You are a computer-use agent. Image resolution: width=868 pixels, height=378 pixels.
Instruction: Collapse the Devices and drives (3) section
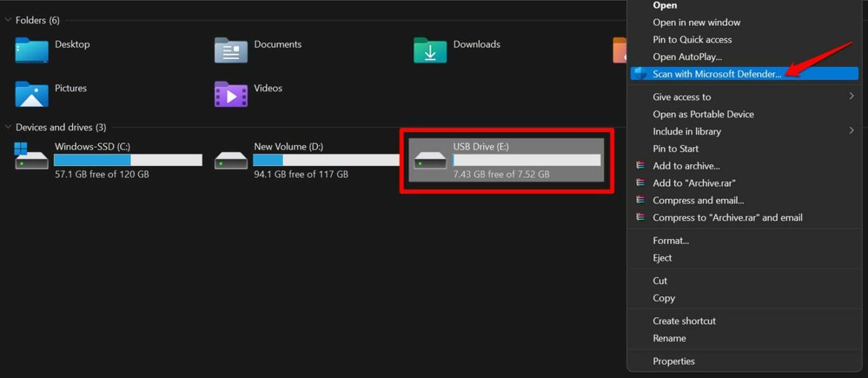click(x=8, y=127)
